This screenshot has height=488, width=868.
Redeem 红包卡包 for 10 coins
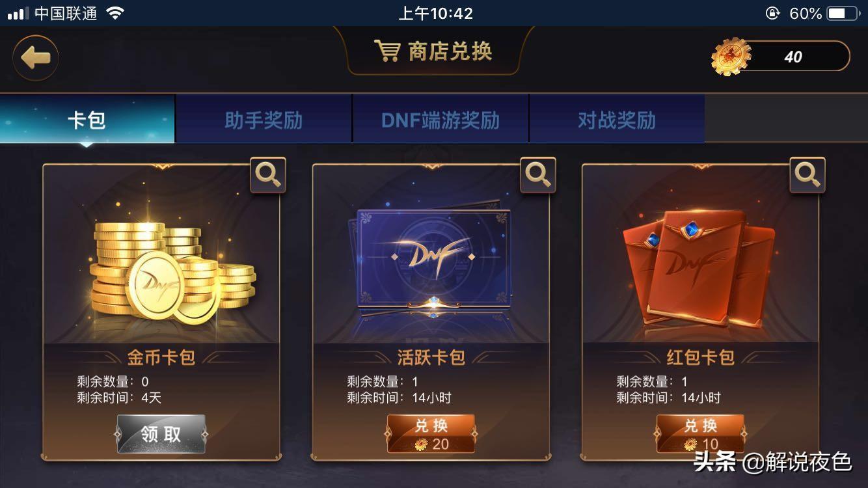click(x=700, y=434)
